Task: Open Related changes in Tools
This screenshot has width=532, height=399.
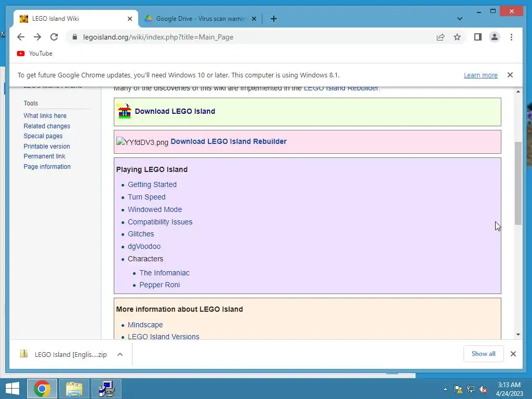Action: 47,126
